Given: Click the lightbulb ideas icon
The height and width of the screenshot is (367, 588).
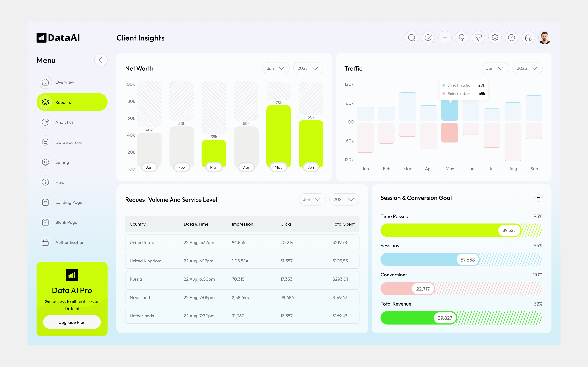Looking at the screenshot, I should tap(462, 38).
